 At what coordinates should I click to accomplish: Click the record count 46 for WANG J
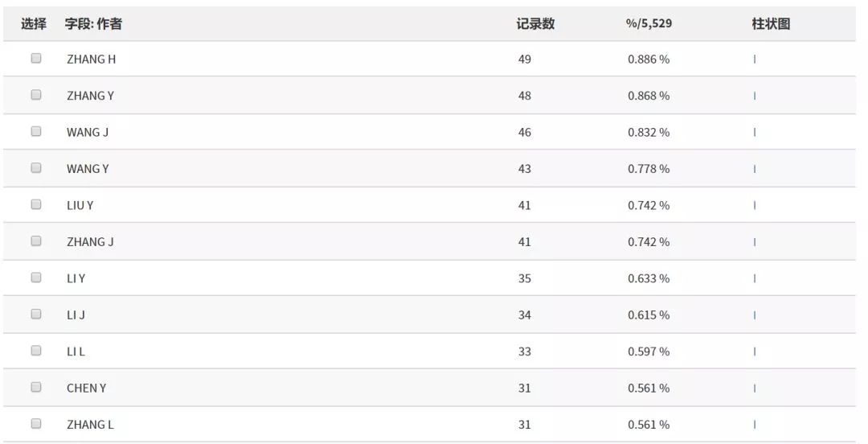tap(525, 132)
